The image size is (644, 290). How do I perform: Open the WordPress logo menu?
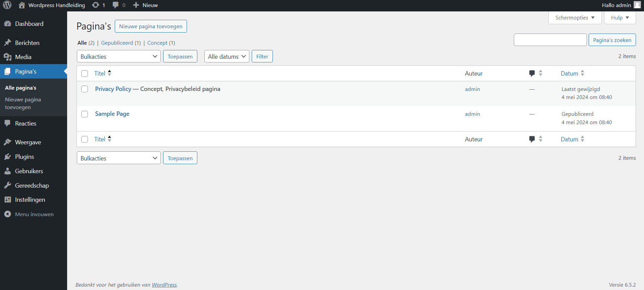[x=7, y=5]
